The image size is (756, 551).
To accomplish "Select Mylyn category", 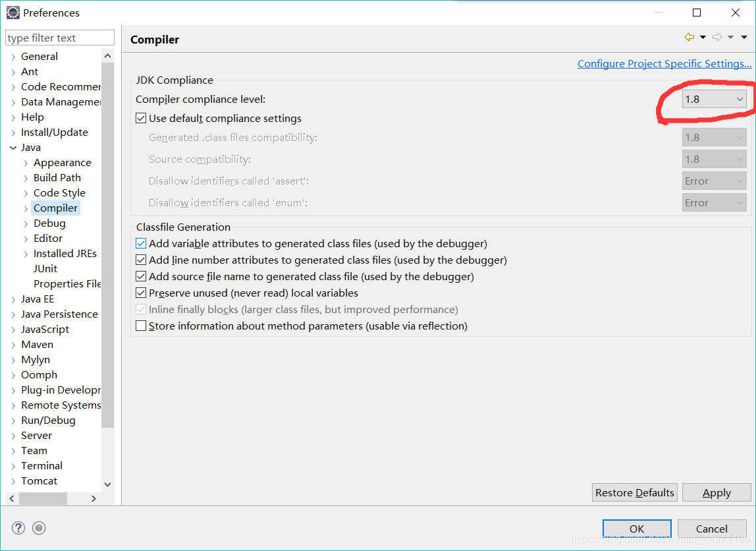I will (36, 360).
